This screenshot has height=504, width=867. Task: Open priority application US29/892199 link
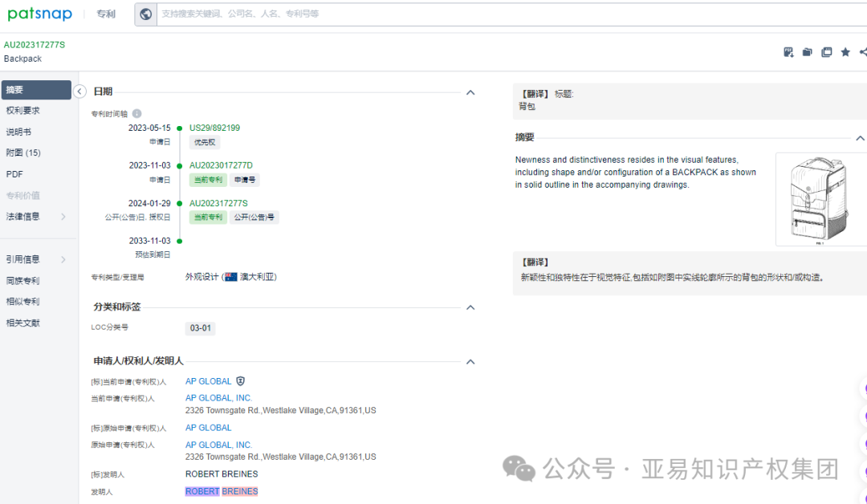tap(214, 128)
